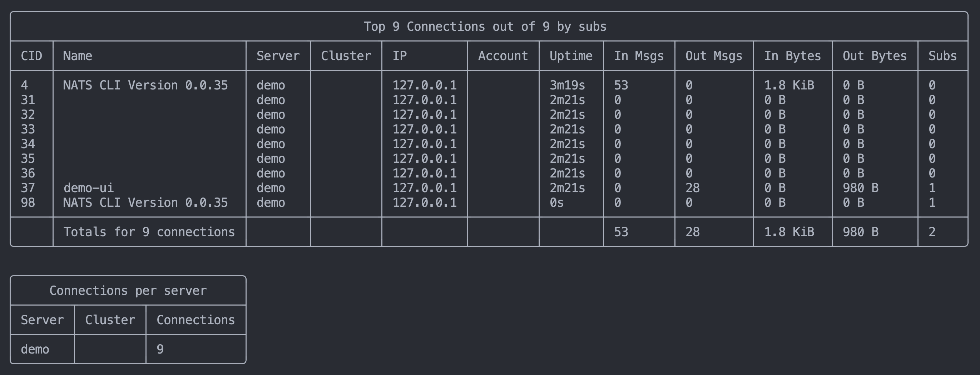Select the CID column header
The width and height of the screenshot is (980, 375).
(x=31, y=56)
